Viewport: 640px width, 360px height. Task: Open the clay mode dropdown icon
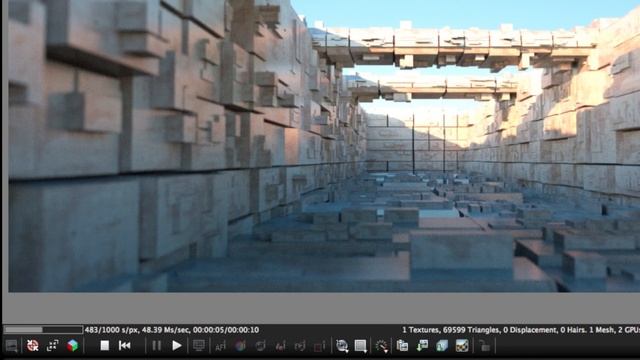click(361, 346)
